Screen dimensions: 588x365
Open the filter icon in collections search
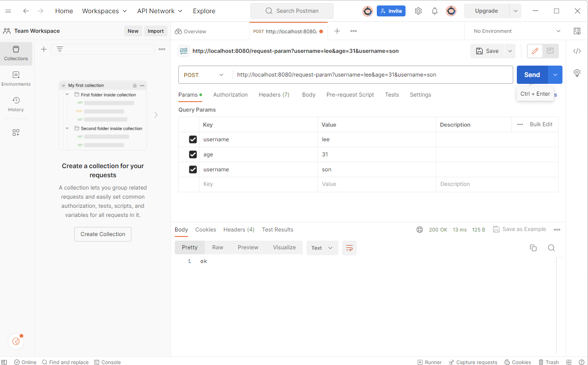click(59, 49)
